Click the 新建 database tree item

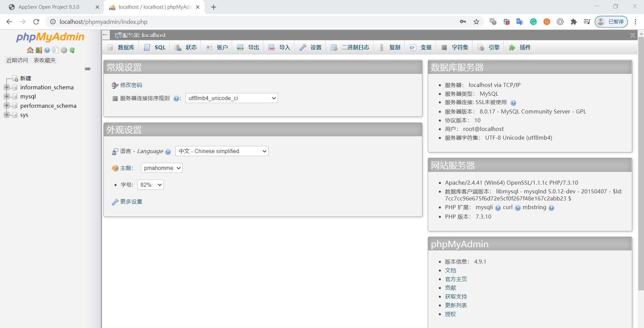[26, 78]
